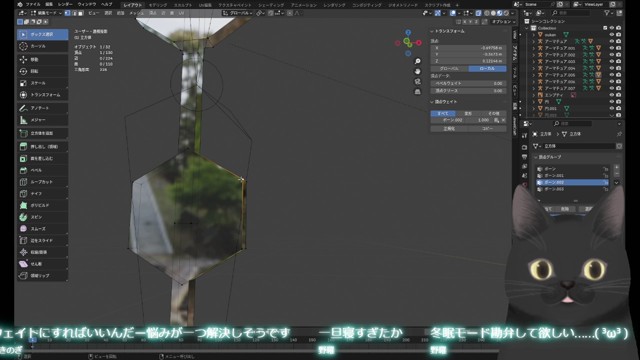The height and width of the screenshot is (360, 640).
Task: Select the Measure tool
Action: [x=42, y=120]
